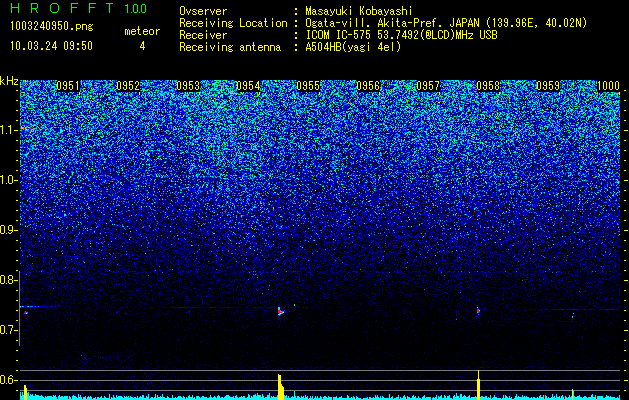Click the HROFFT 1.0.0 title text

(x=79, y=8)
